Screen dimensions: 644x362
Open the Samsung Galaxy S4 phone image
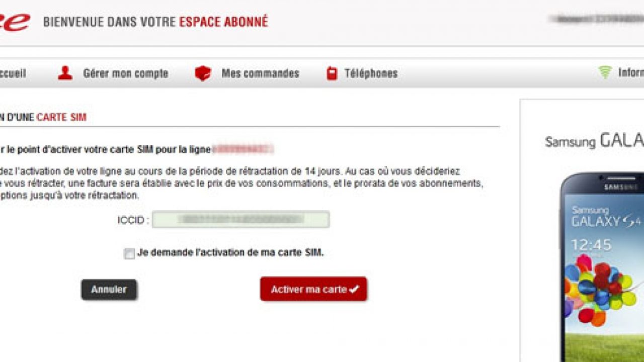coord(602,266)
